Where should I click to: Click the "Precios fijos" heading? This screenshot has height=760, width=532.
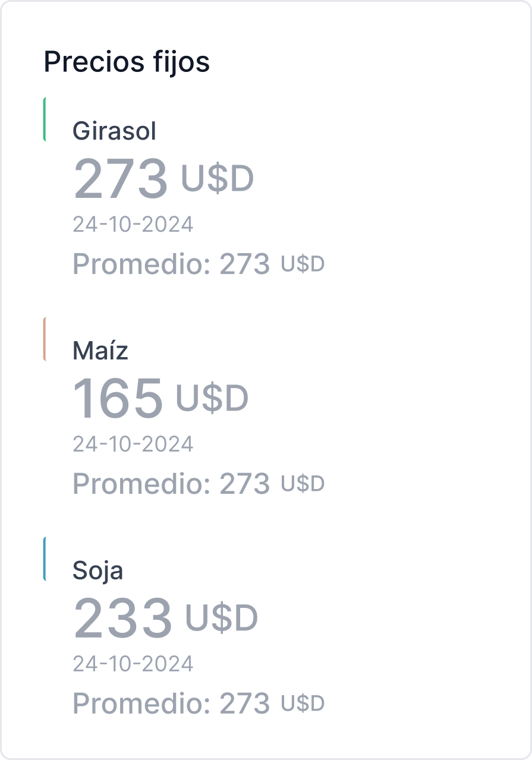point(127,62)
